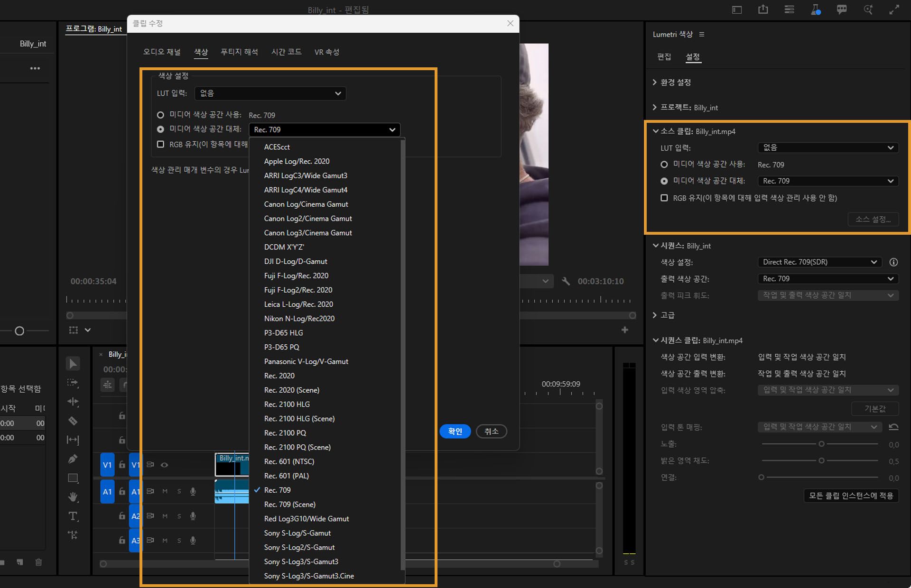Click 모든 클립 인스턴스에 적용 button
The image size is (911, 588).
[850, 496]
